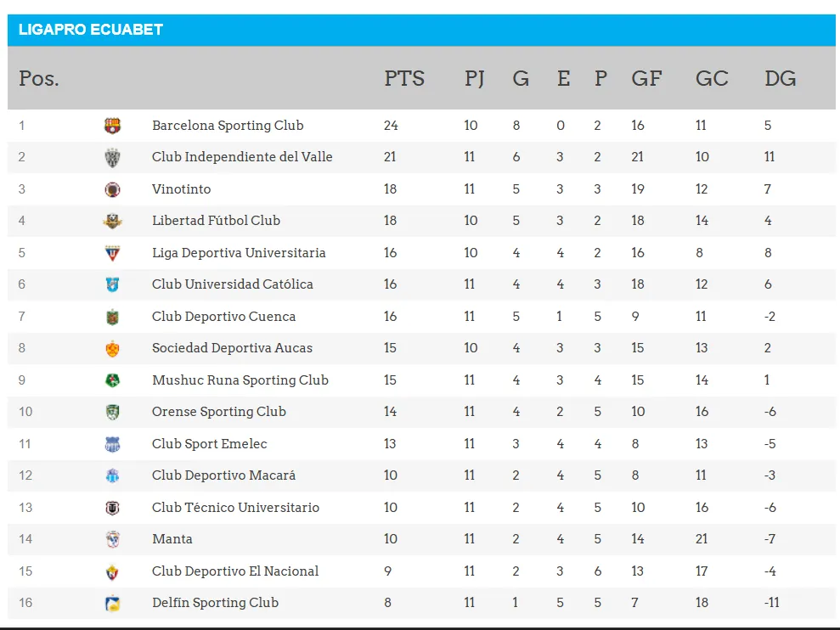Image resolution: width=840 pixels, height=630 pixels.
Task: Click the PTS column header
Action: [404, 79]
